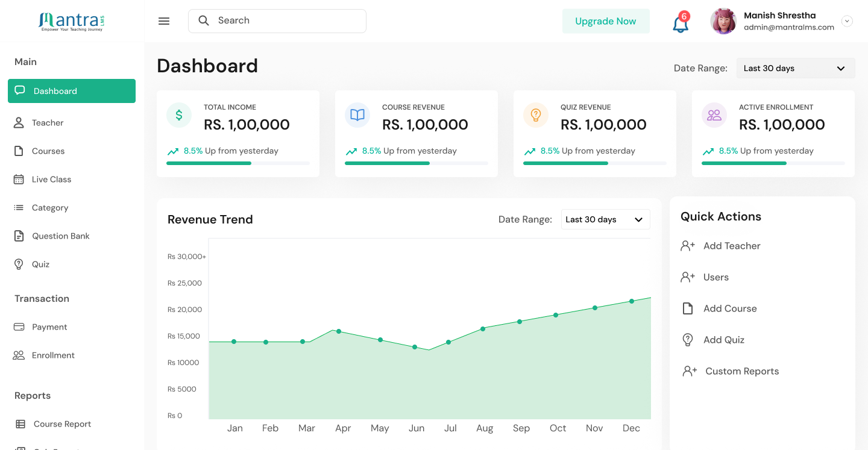Image resolution: width=868 pixels, height=450 pixels.
Task: Click the Question Bank document icon
Action: (x=19, y=236)
